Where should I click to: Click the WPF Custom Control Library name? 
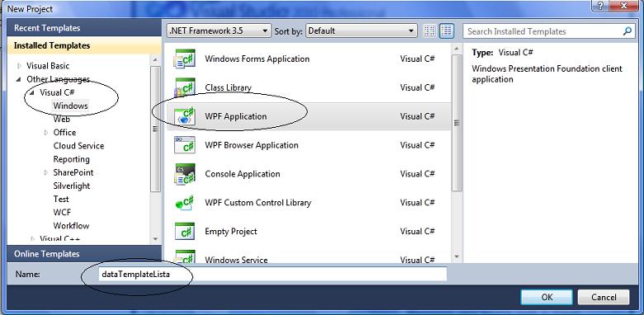(258, 203)
